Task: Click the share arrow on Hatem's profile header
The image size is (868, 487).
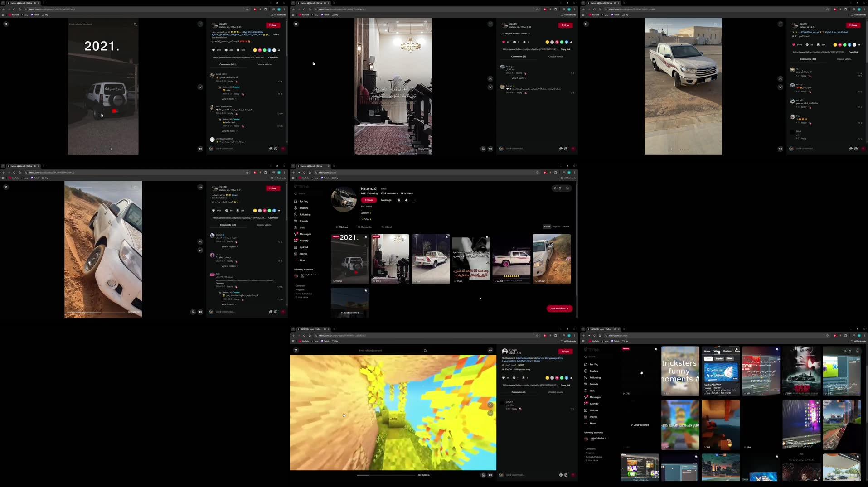Action: point(406,200)
